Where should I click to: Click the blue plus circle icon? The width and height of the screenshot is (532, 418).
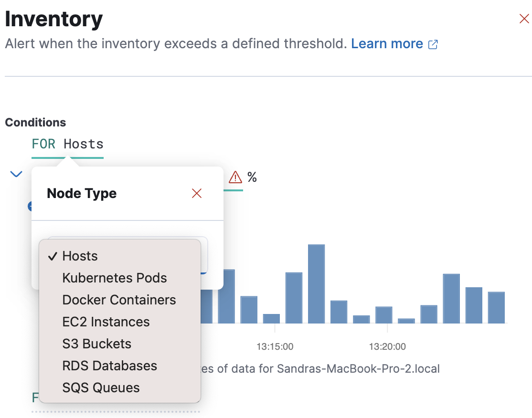point(30,206)
